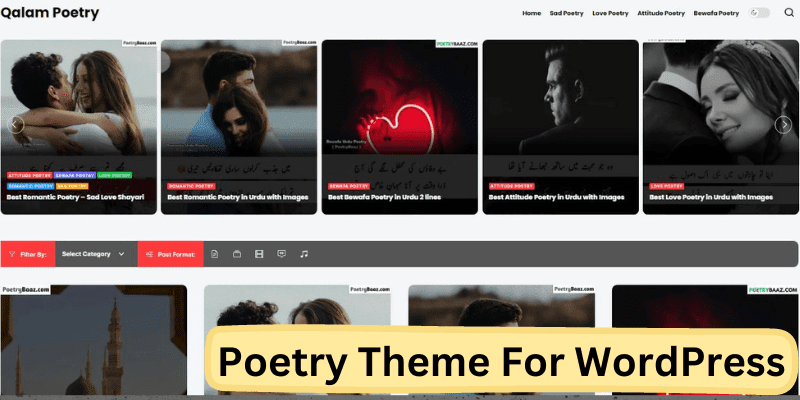Filter by standard post format icon
Screen dimensions: 800x400
click(214, 254)
